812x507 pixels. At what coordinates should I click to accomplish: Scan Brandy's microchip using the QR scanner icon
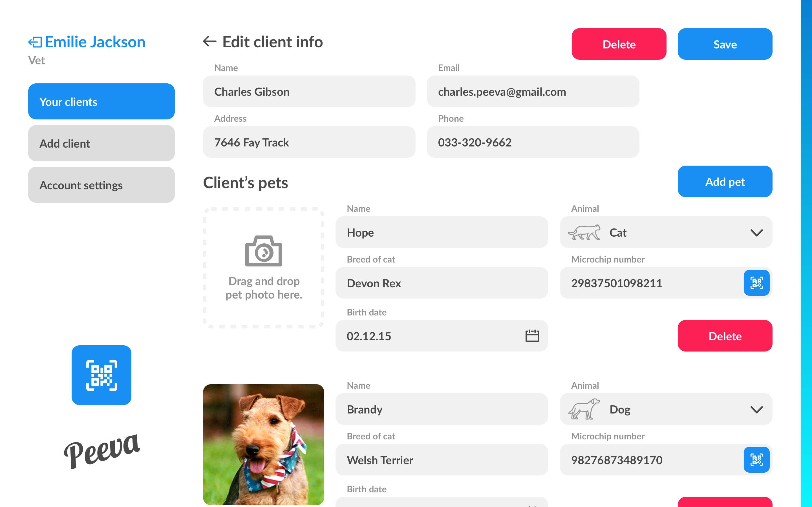[757, 460]
